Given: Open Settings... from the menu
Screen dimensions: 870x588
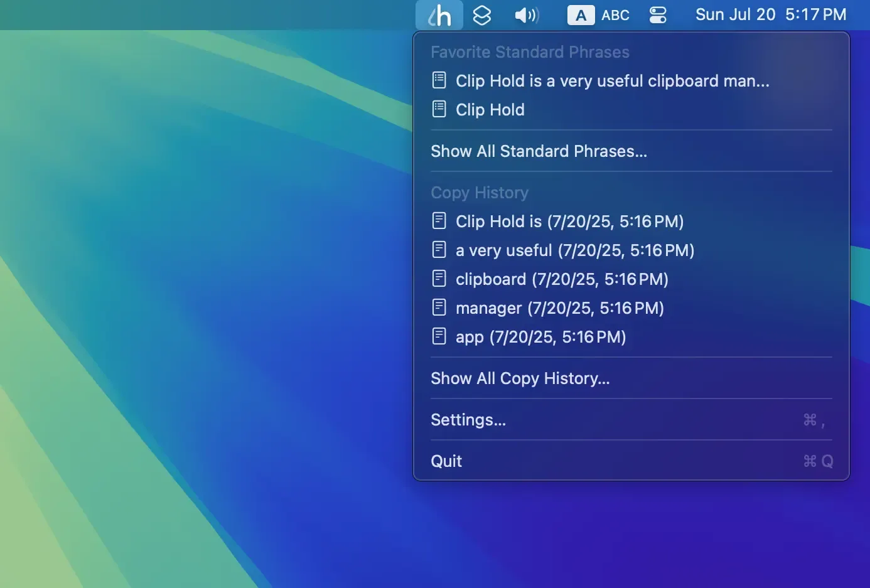Looking at the screenshot, I should click(x=631, y=420).
